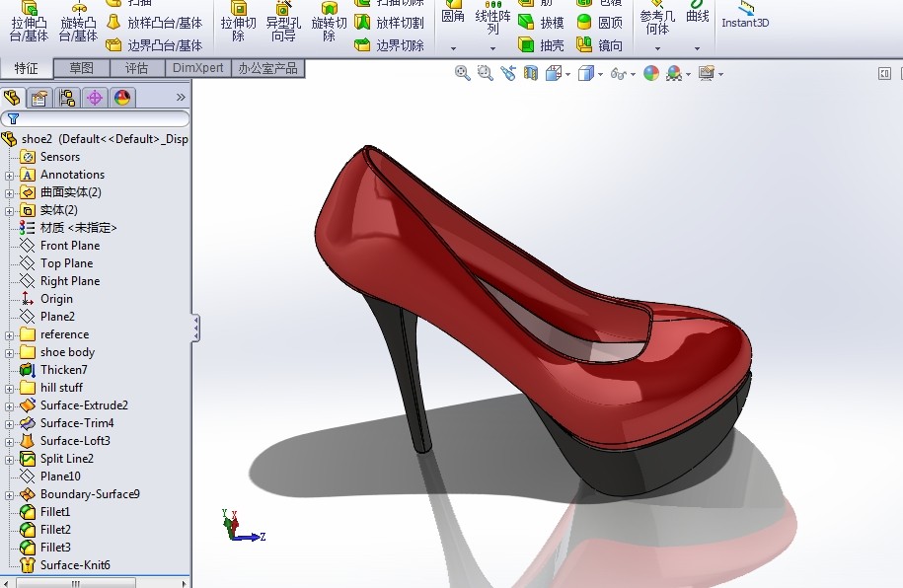
Task: Open the Curves (曲线) dropdown arrow
Action: (x=698, y=48)
